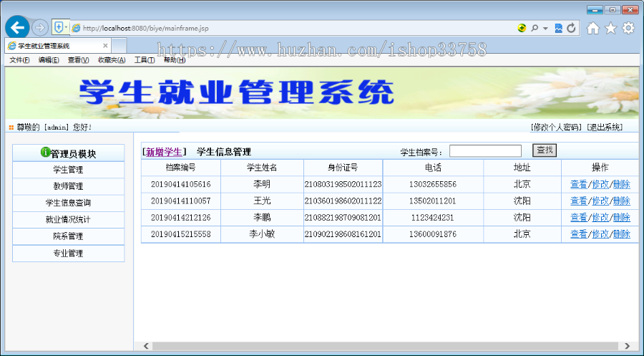Open the 收藏夹(A) menu
Image resolution: width=644 pixels, height=356 pixels.
tap(112, 60)
